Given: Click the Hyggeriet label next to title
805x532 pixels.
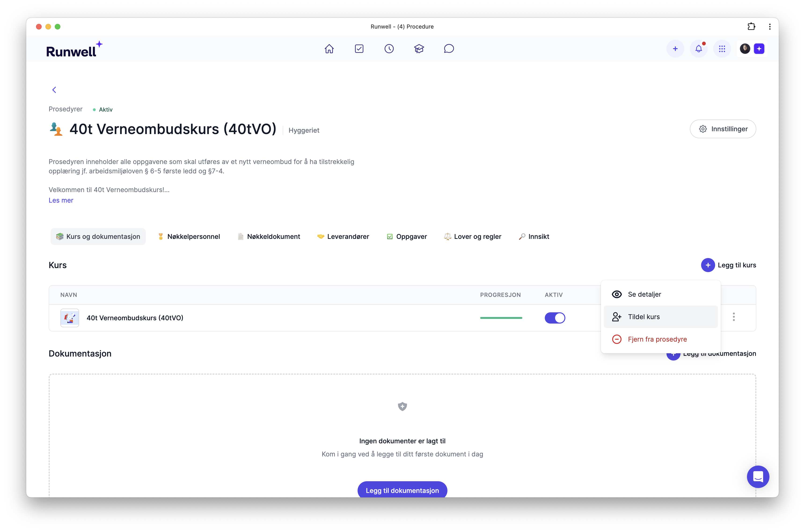Looking at the screenshot, I should click(304, 130).
